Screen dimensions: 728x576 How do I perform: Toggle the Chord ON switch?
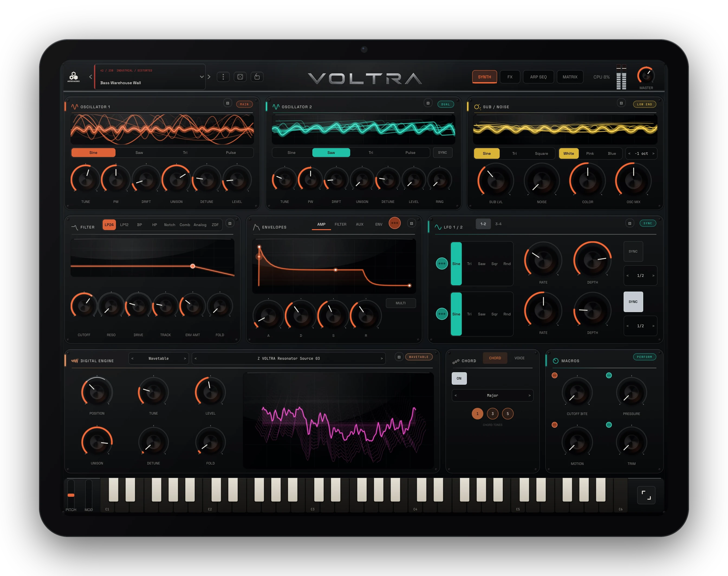point(459,378)
